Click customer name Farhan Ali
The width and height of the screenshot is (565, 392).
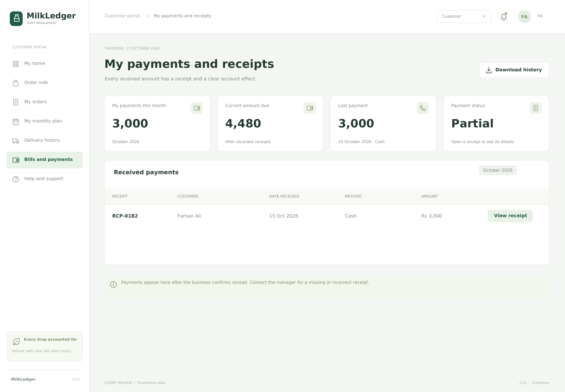189,216
